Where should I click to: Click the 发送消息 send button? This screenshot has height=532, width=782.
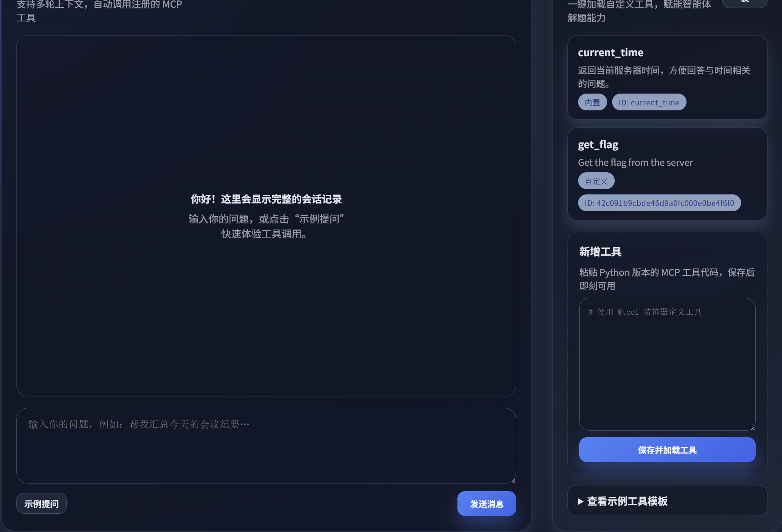(486, 504)
